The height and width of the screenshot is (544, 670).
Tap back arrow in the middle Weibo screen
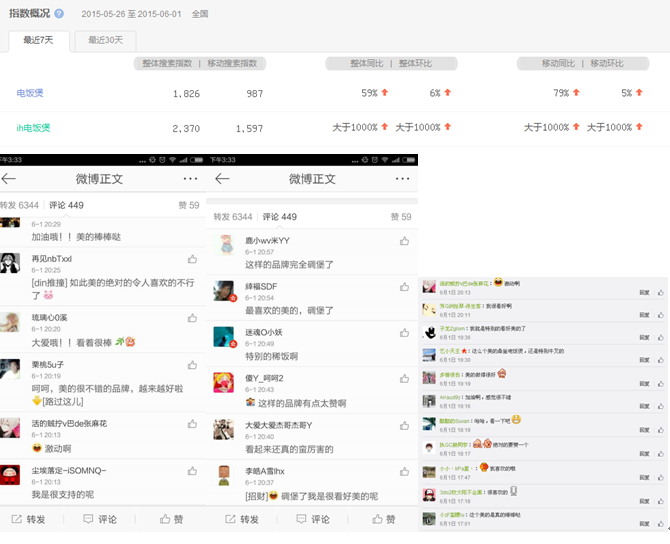[222, 179]
